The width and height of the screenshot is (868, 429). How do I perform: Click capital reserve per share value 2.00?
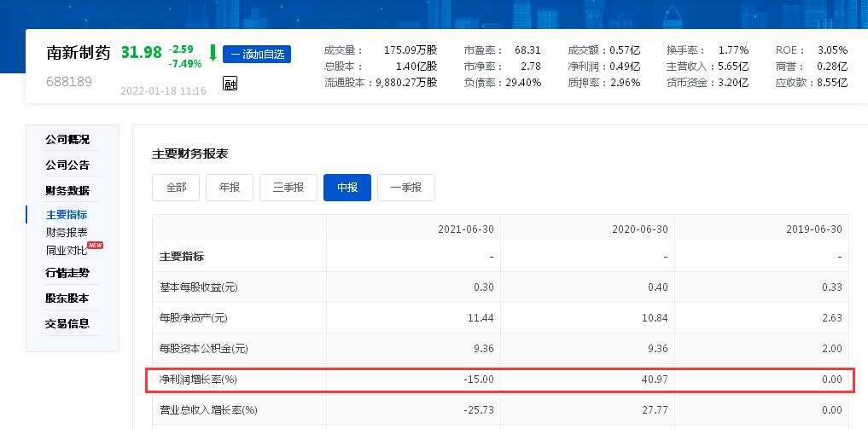tap(832, 350)
